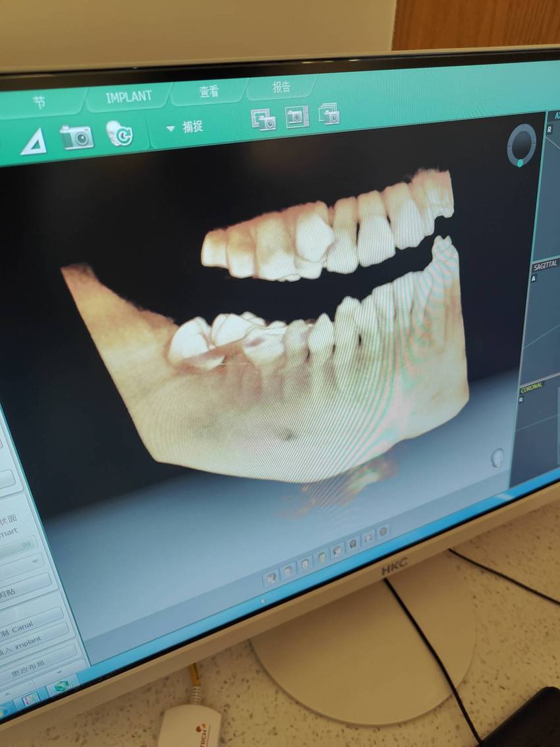Viewport: 560px width, 747px height.
Task: Activate the CORONAL view pane
Action: coord(536,431)
